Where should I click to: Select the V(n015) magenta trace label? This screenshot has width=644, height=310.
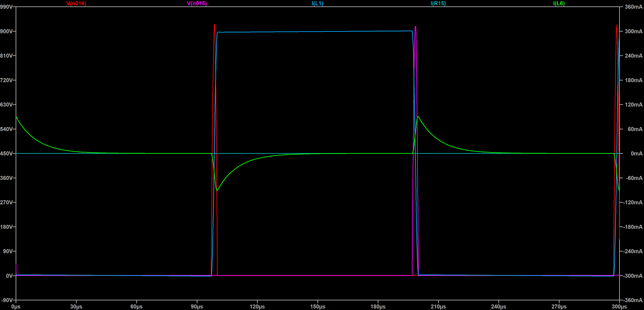click(x=197, y=3)
